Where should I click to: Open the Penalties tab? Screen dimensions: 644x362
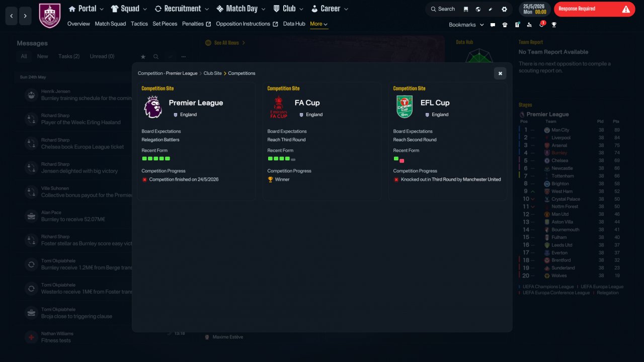pyautogui.click(x=196, y=24)
